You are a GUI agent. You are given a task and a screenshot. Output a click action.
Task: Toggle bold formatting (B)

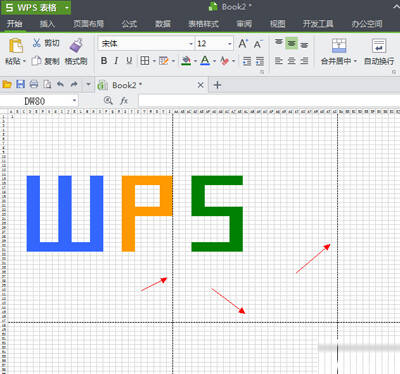104,61
